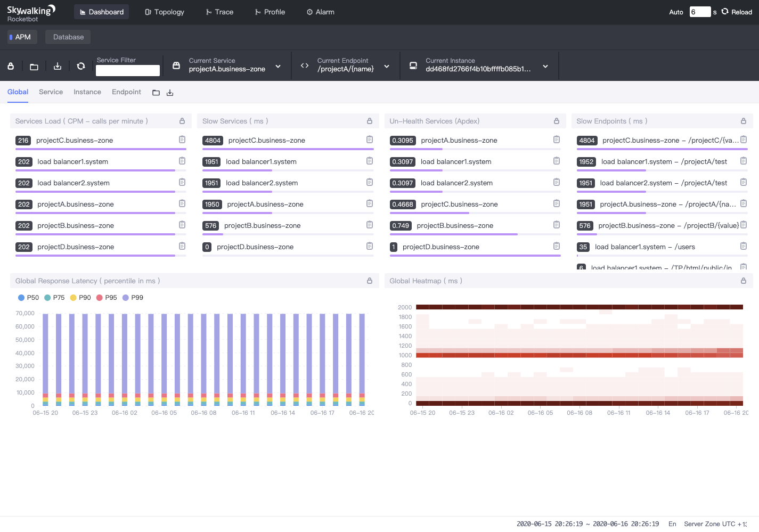The width and height of the screenshot is (759, 532).
Task: Toggle the P90 legend series
Action: click(80, 298)
